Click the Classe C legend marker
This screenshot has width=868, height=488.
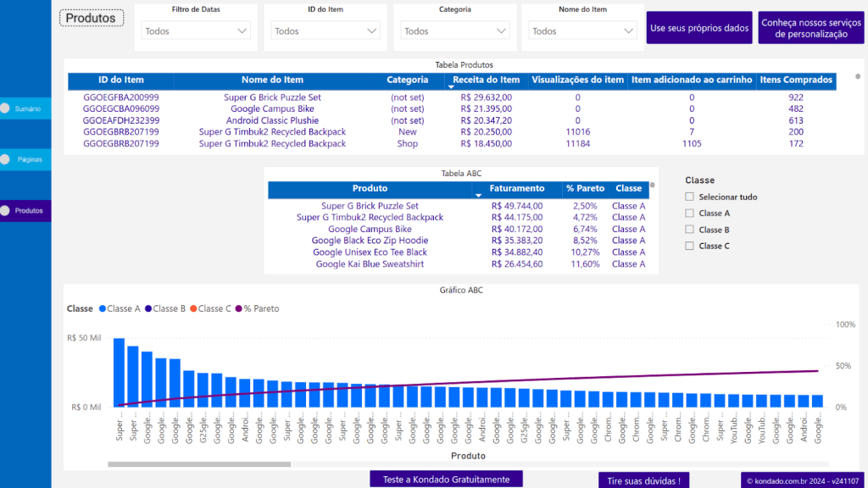pyautogui.click(x=193, y=309)
